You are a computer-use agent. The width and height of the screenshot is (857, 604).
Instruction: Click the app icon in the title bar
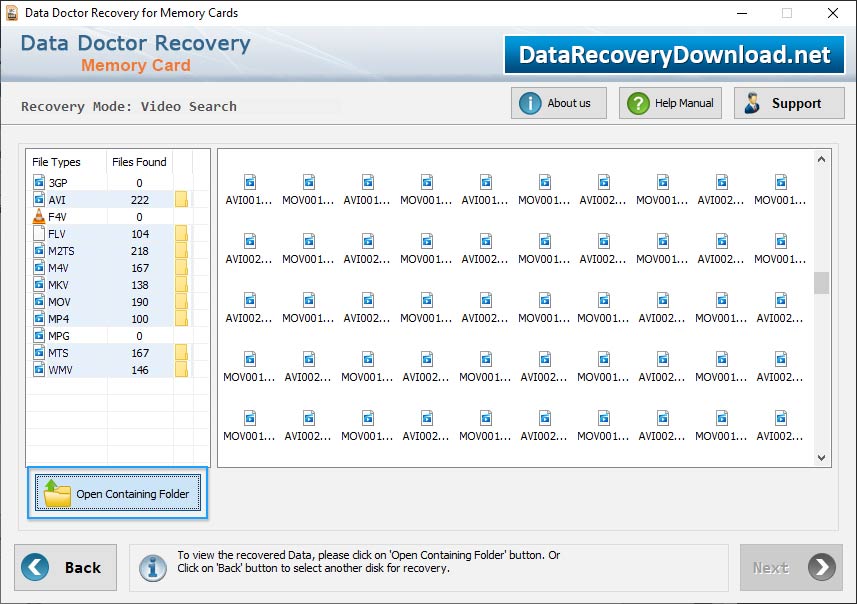pos(12,13)
